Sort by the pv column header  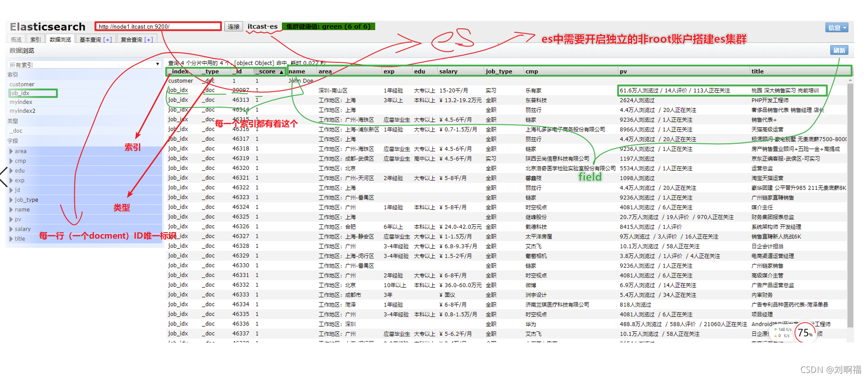tap(683, 72)
